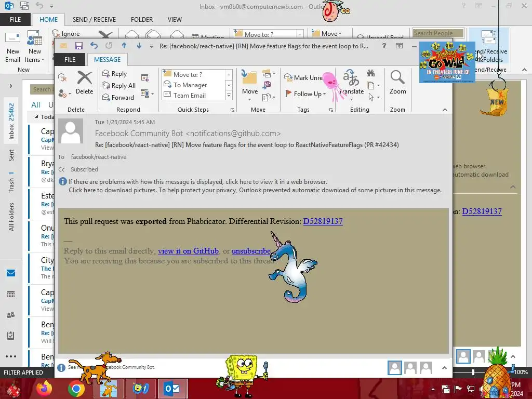This screenshot has height=399, width=532.
Task: Open the Inbox 25462 folder
Action: tap(11, 121)
